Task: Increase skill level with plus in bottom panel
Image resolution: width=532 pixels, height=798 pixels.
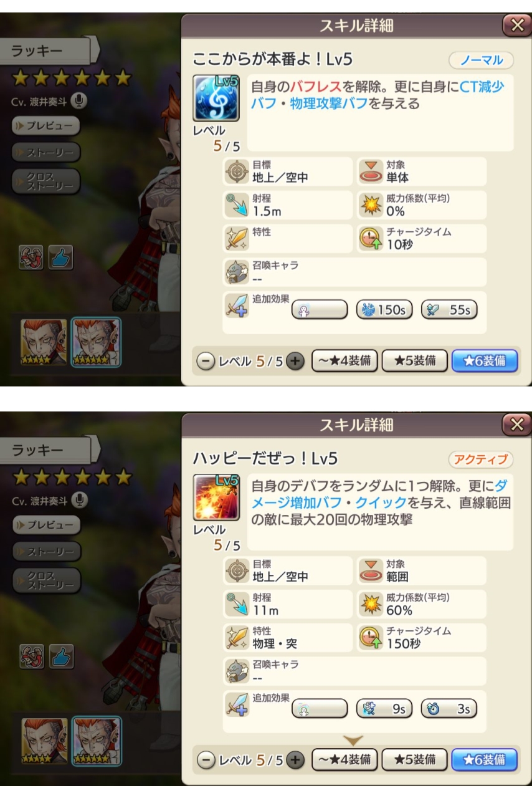Action: 295,760
